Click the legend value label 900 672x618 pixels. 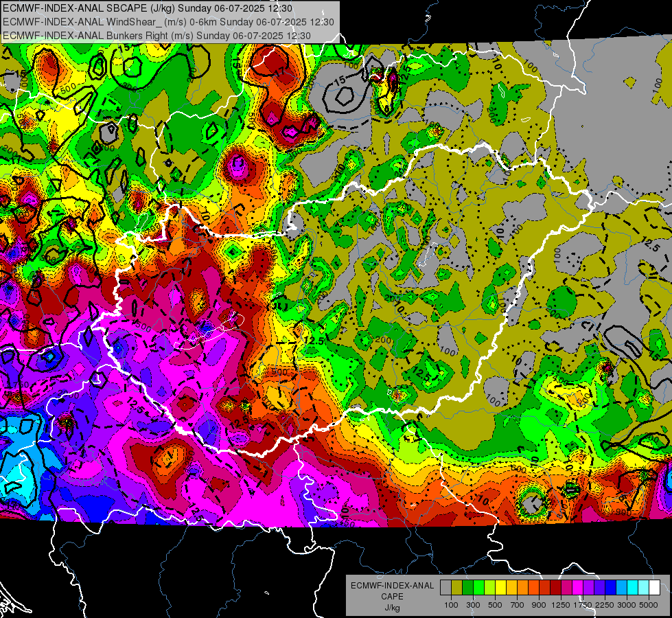click(539, 605)
